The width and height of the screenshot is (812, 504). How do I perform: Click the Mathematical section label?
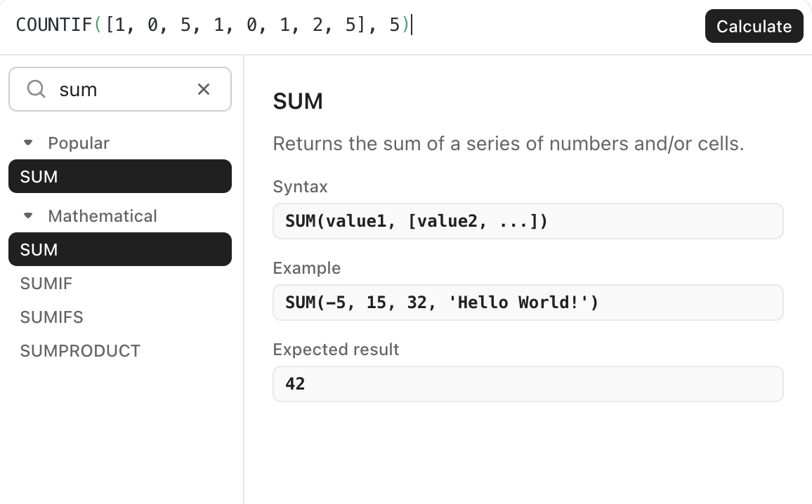[103, 216]
